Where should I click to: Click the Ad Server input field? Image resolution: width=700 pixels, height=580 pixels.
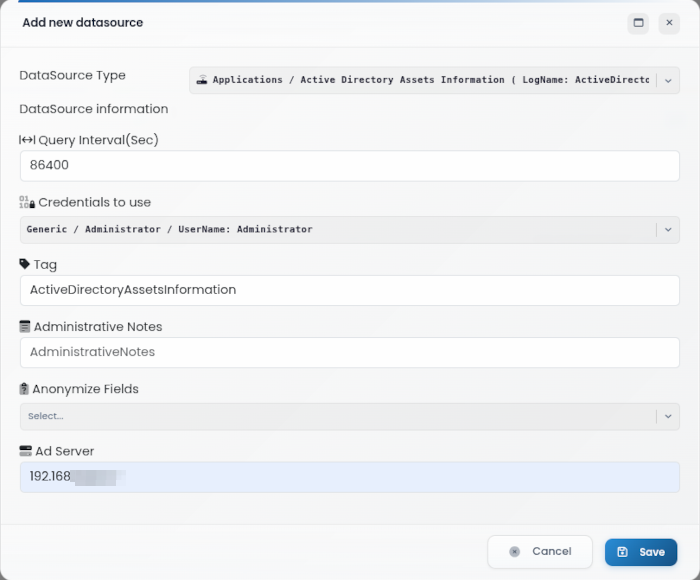(350, 477)
